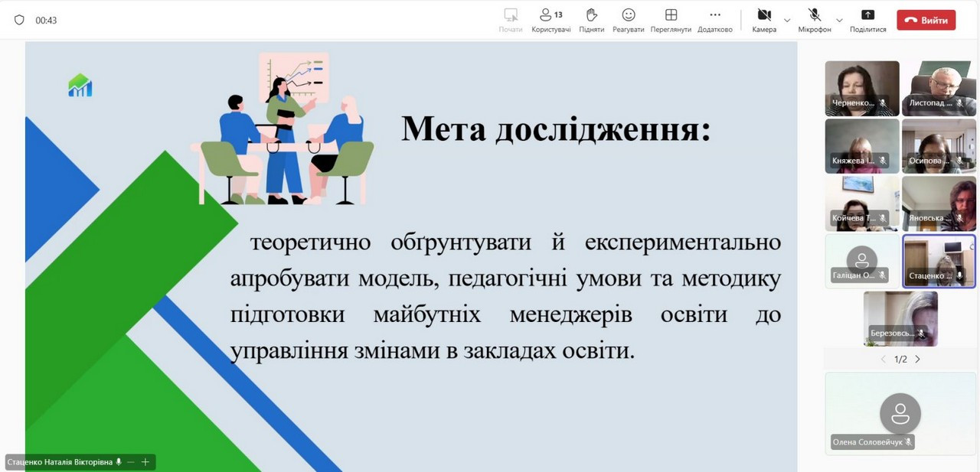Turn on the Камера
Viewport: 980px width, 472px height.
click(764, 20)
